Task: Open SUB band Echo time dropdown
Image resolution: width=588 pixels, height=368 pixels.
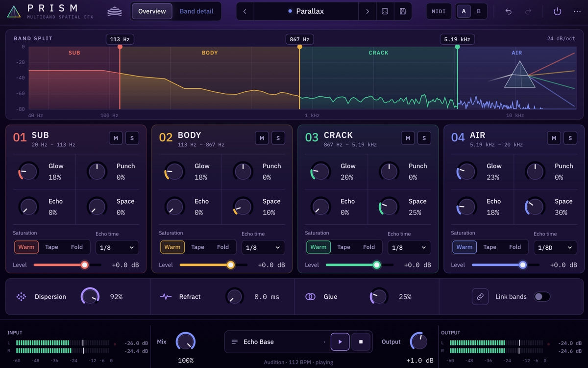Action: 117,247
